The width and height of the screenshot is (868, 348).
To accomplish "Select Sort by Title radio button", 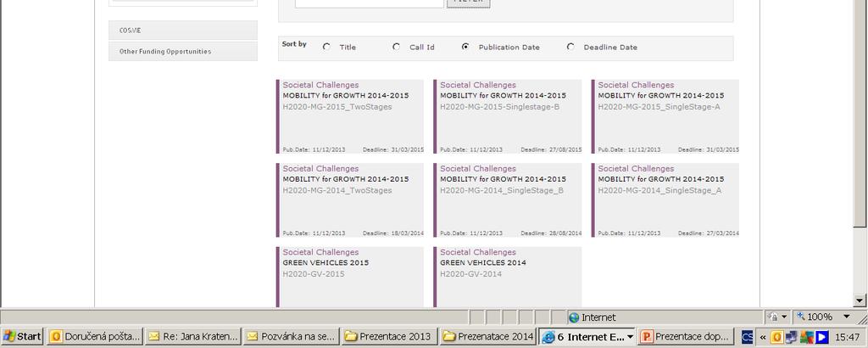I will [x=326, y=47].
